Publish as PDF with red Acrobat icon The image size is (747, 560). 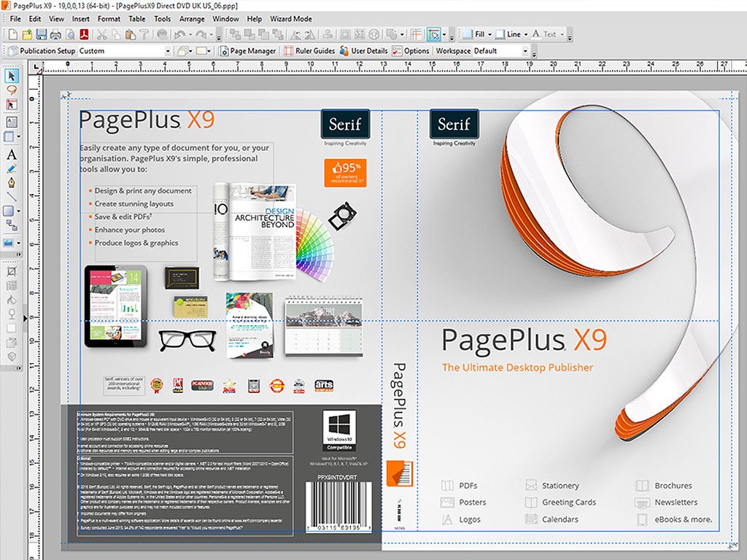[85, 34]
